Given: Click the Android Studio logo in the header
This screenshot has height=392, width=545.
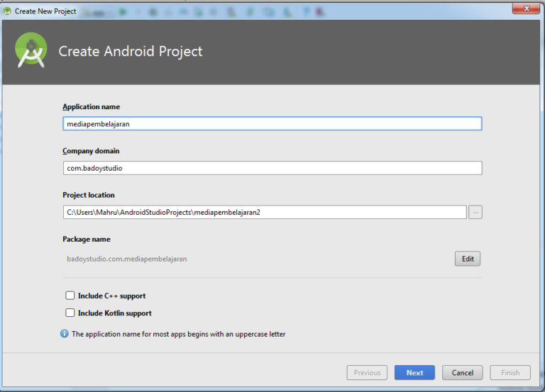Looking at the screenshot, I should point(31,50).
